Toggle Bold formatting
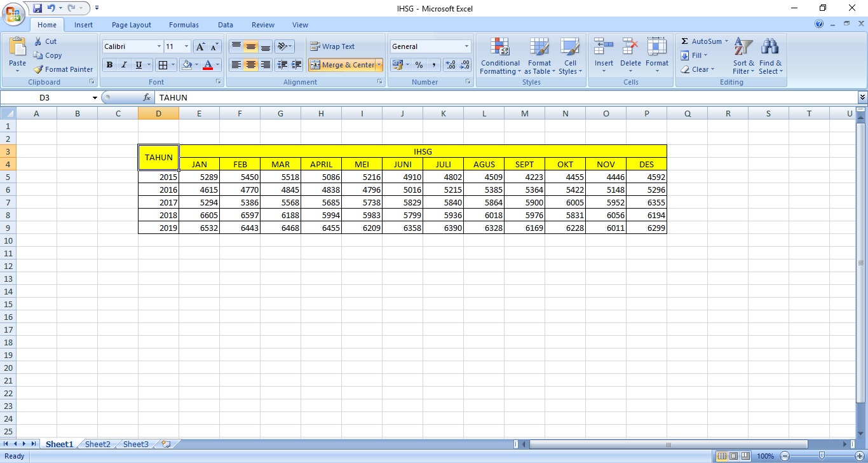This screenshot has height=463, width=868. [109, 65]
